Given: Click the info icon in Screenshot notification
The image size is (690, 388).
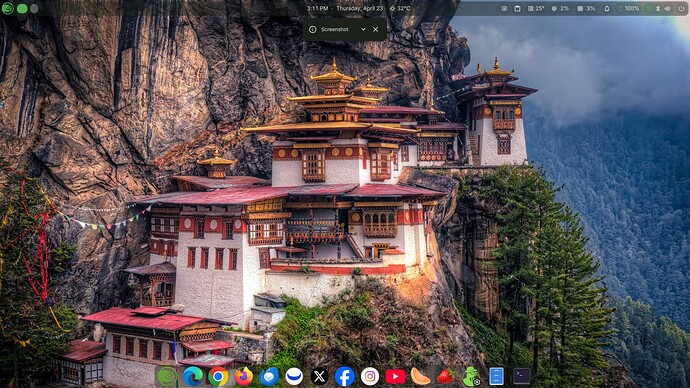Looking at the screenshot, I should (x=312, y=29).
